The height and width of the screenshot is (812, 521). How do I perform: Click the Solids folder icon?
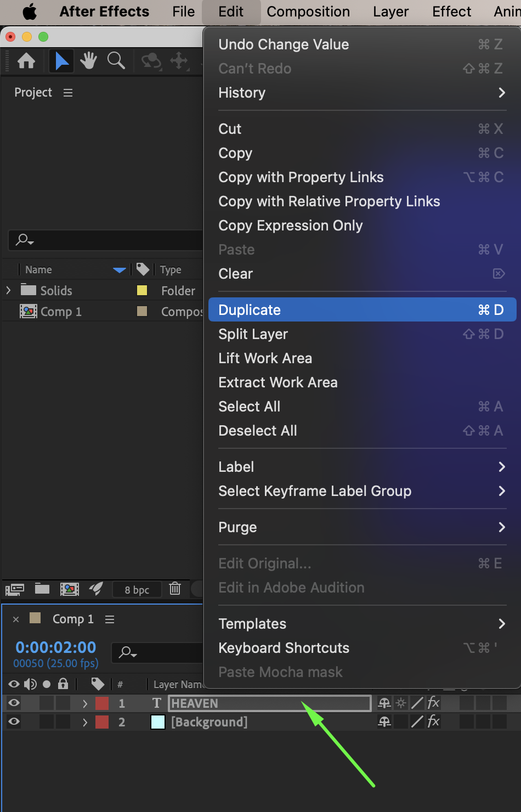pos(29,290)
